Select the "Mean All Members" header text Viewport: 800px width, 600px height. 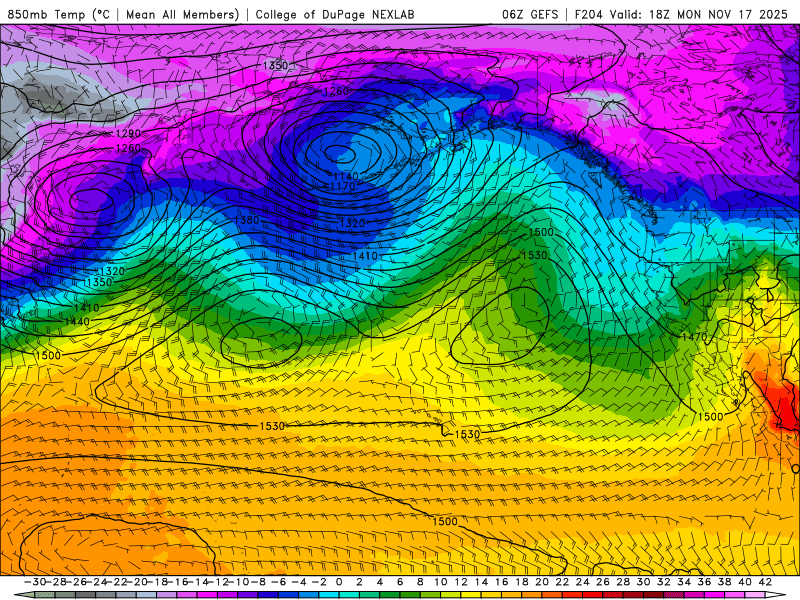click(182, 14)
